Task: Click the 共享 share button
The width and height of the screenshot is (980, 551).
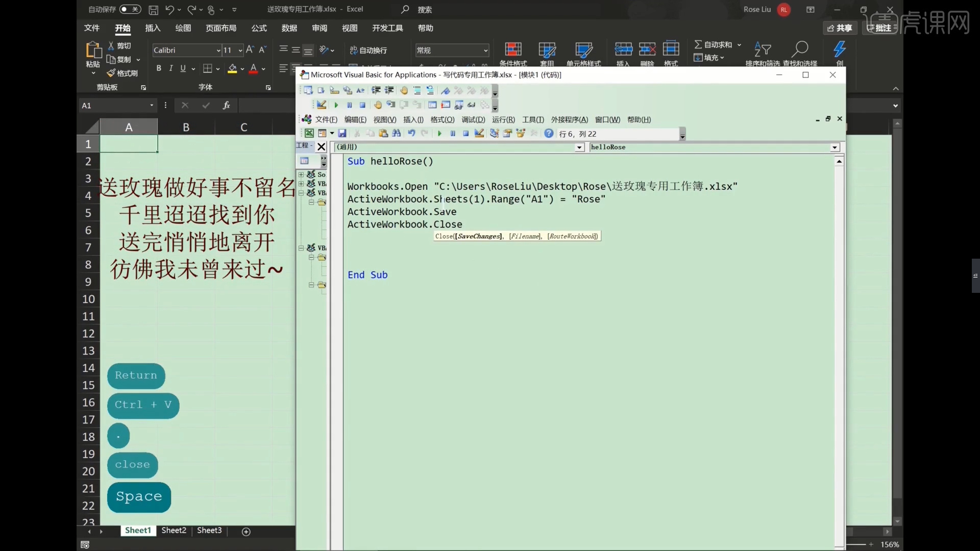Action: [x=840, y=28]
